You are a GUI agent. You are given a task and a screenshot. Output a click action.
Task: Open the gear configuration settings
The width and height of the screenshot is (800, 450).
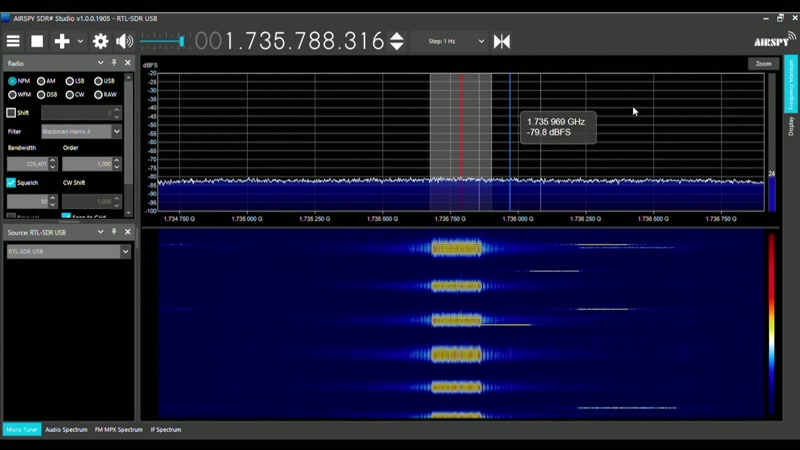[x=101, y=41]
